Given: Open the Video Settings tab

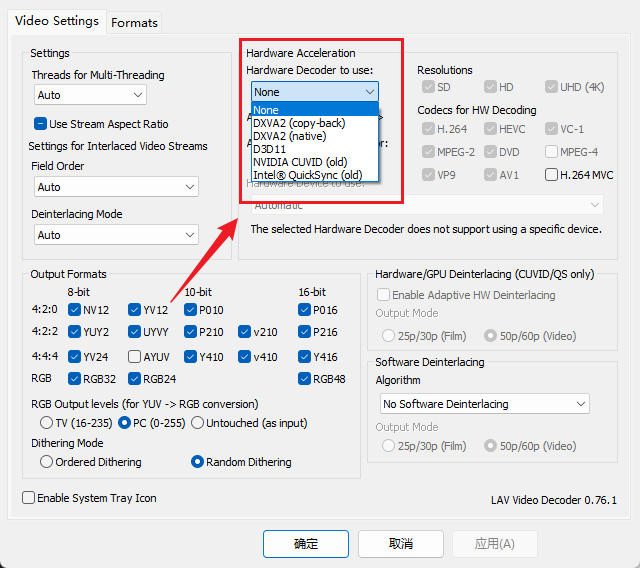Looking at the screenshot, I should (57, 21).
